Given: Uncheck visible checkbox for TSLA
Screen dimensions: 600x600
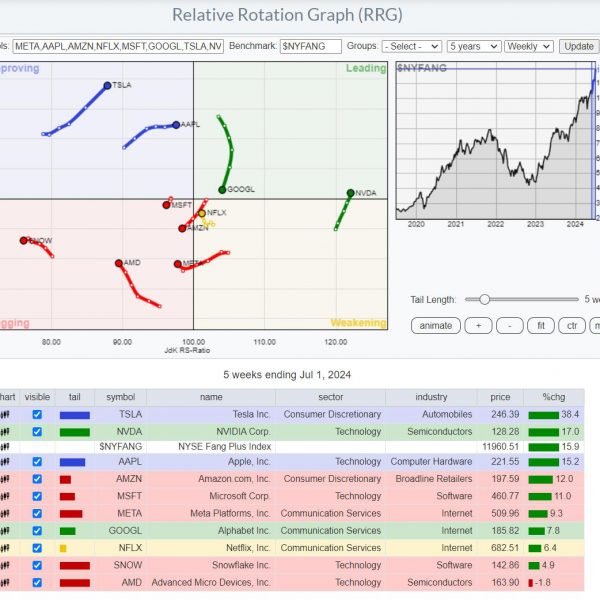Looking at the screenshot, I should [37, 414].
